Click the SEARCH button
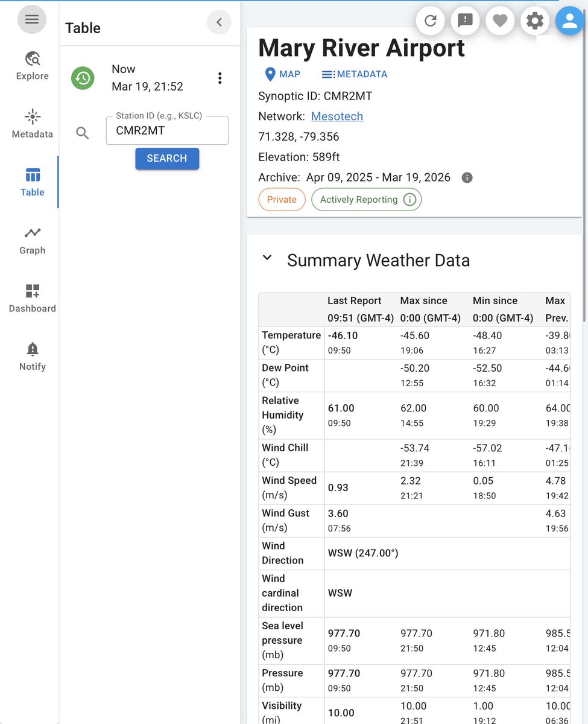Screen dimensions: 588x724 (x=167, y=158)
